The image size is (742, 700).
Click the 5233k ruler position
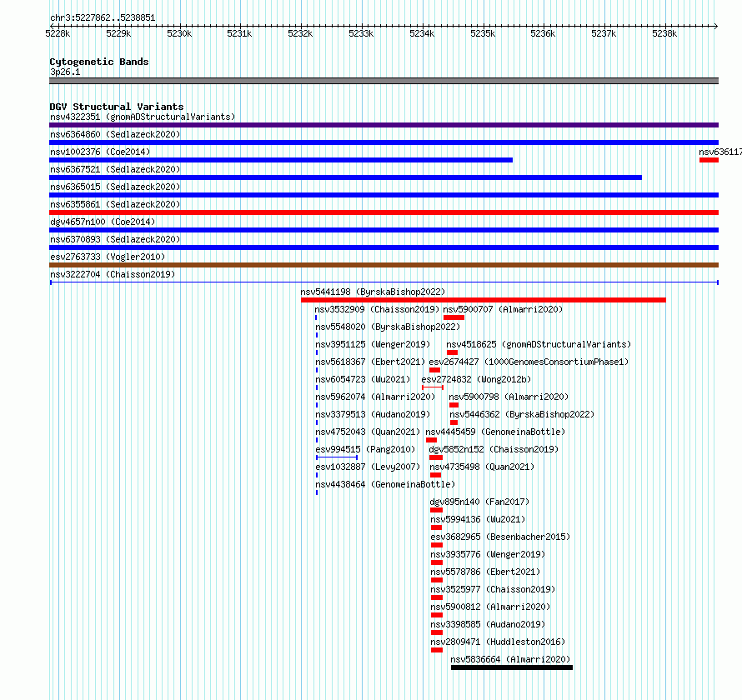coord(361,33)
